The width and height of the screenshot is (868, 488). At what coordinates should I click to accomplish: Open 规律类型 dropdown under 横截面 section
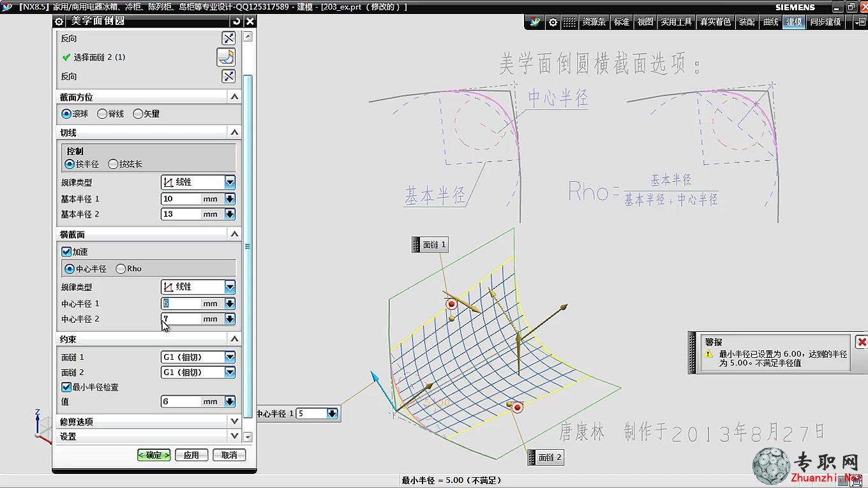point(230,287)
